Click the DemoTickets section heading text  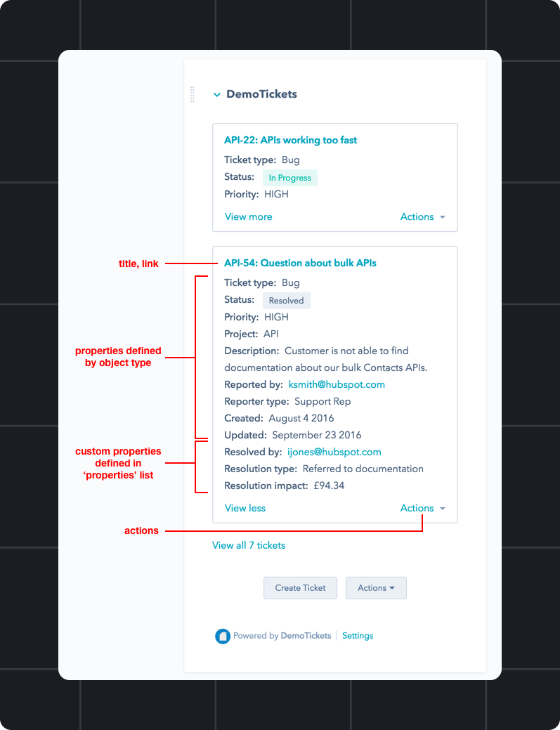tap(261, 94)
